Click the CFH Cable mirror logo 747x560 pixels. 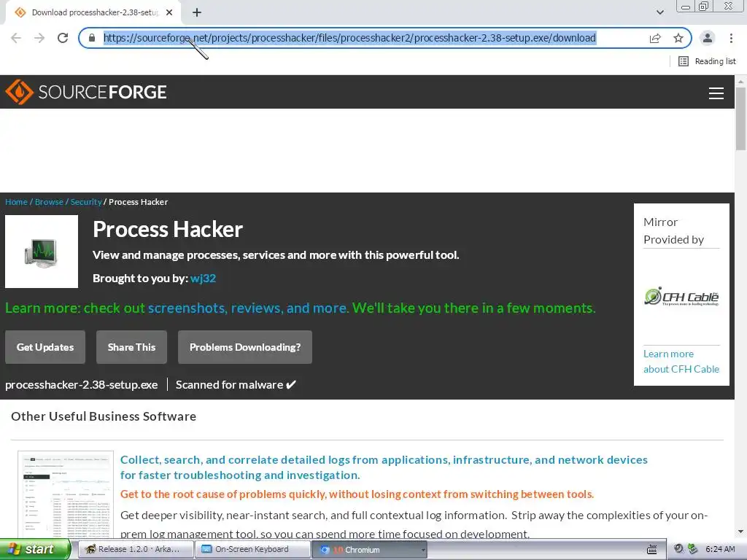tap(681, 297)
